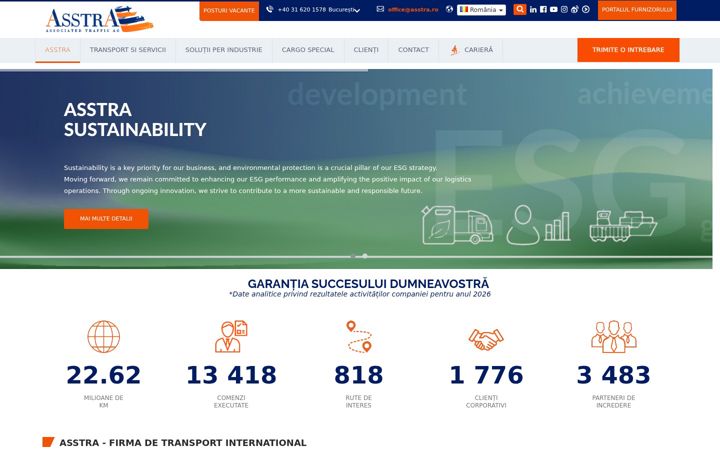The height and width of the screenshot is (450, 720).
Task: Open the Clienți menu item
Action: [x=366, y=50]
